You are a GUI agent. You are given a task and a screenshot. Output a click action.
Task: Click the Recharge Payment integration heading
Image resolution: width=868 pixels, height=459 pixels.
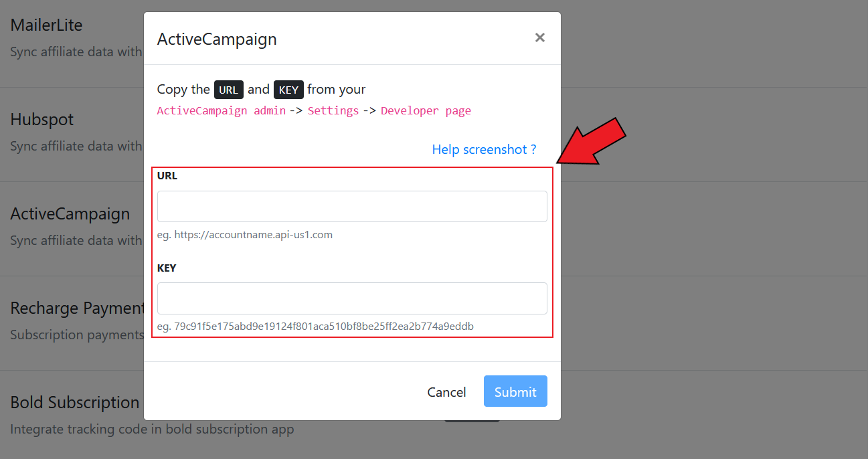(78, 308)
